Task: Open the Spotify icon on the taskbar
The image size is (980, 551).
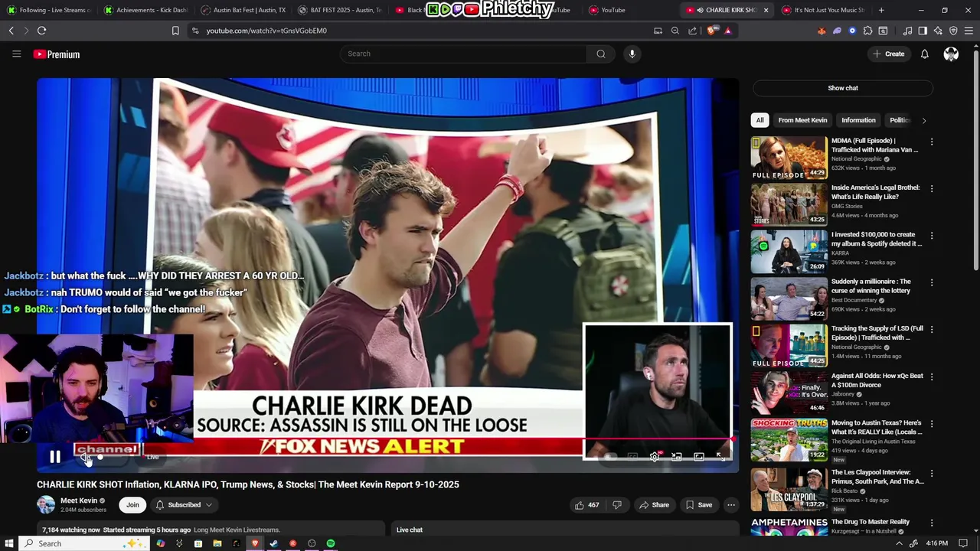Action: pos(331,543)
